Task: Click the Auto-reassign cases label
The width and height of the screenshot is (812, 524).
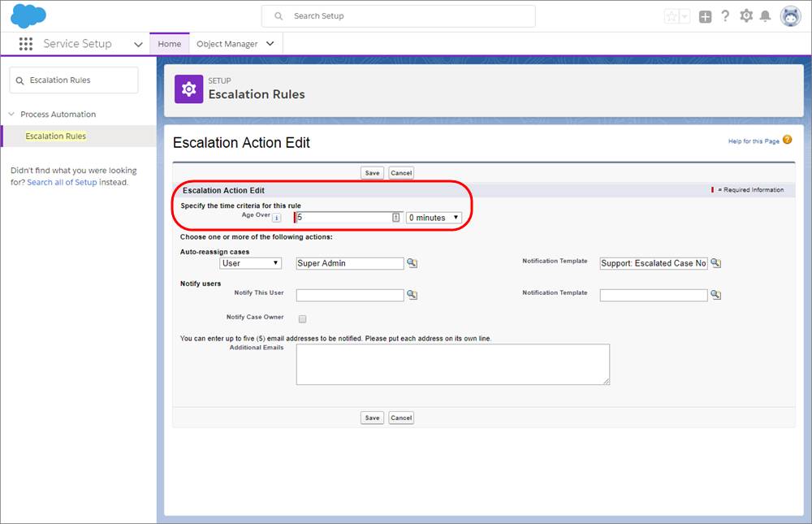Action: [x=214, y=252]
